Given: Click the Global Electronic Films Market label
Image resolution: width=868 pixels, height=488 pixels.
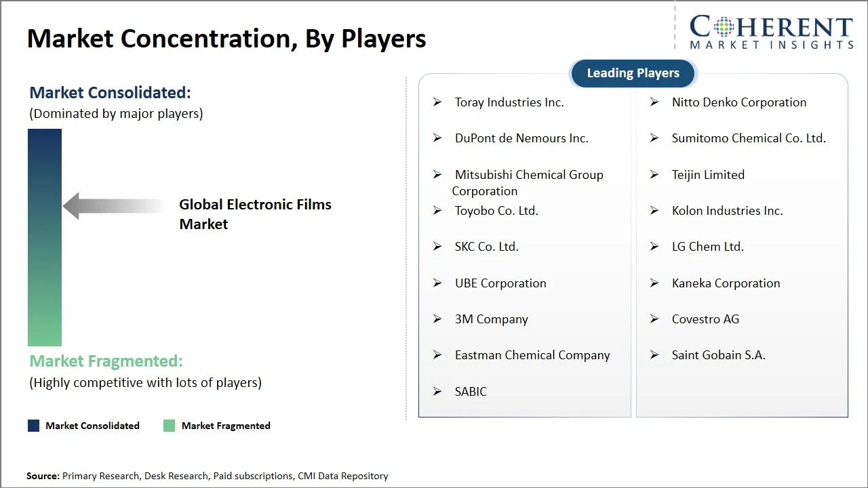Looking at the screenshot, I should [255, 214].
